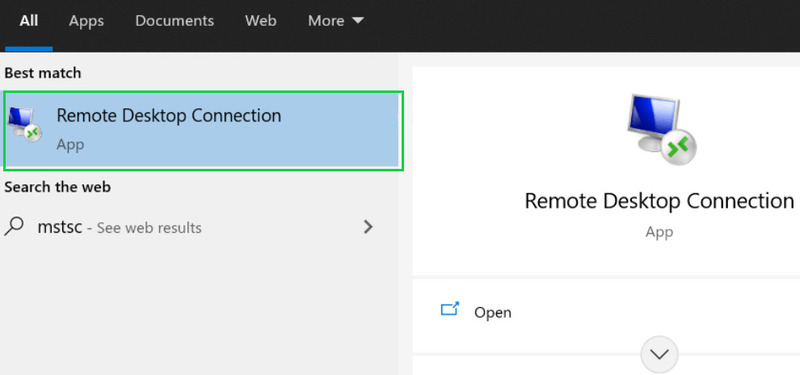Click the Remote Desktop Connection title in preview pane
The height and width of the screenshot is (375, 800).
(x=659, y=201)
